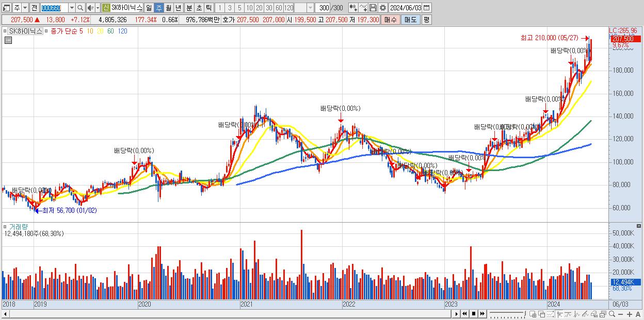
Task: Choose interval button 30
Action: (x=269, y=8)
